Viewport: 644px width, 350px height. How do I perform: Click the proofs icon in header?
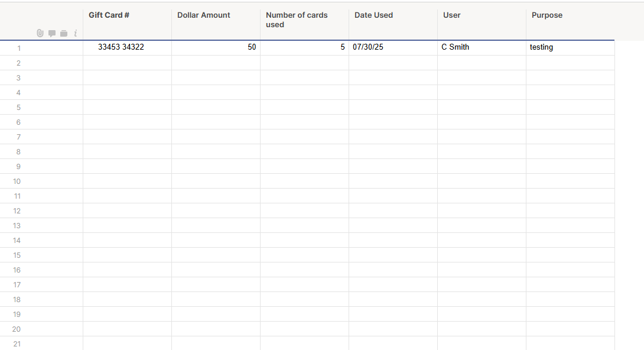[x=64, y=34]
